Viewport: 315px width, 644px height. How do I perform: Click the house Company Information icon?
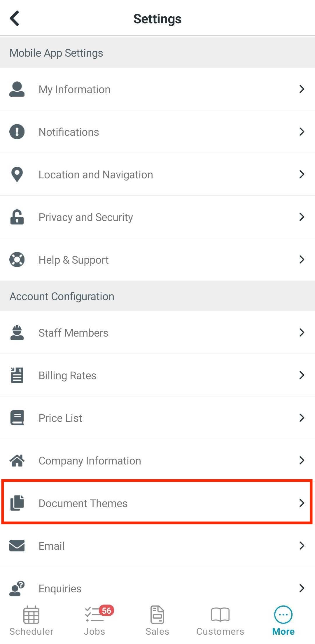tap(17, 460)
